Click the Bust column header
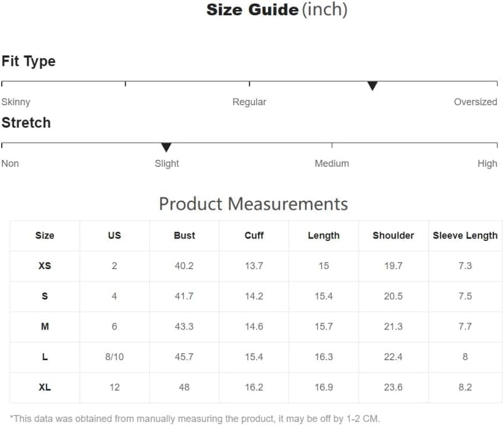This screenshot has height=426, width=504. tap(185, 236)
